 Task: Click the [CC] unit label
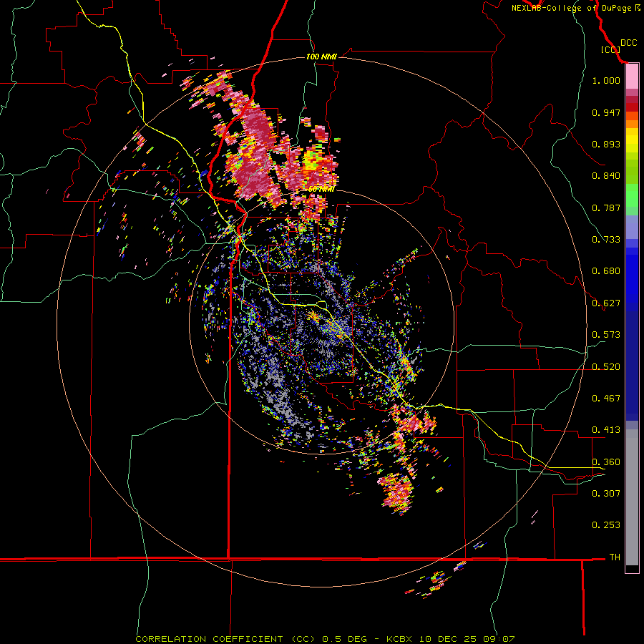click(x=611, y=50)
